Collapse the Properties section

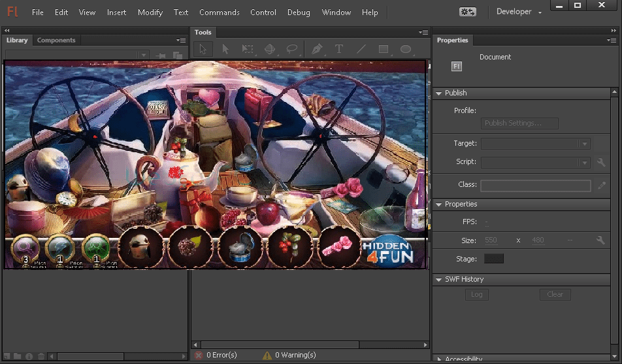[439, 205]
